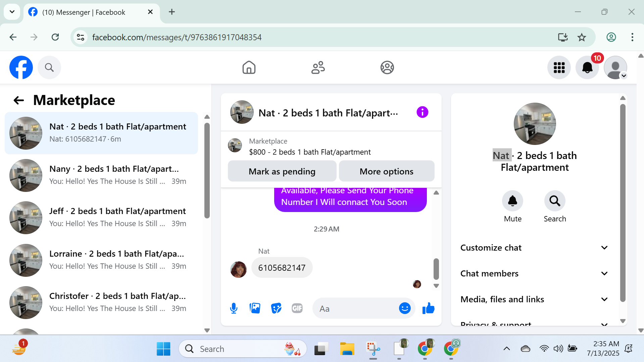Choose a sticker icon in composer
Viewport: 644px width, 362px height.
click(x=276, y=308)
